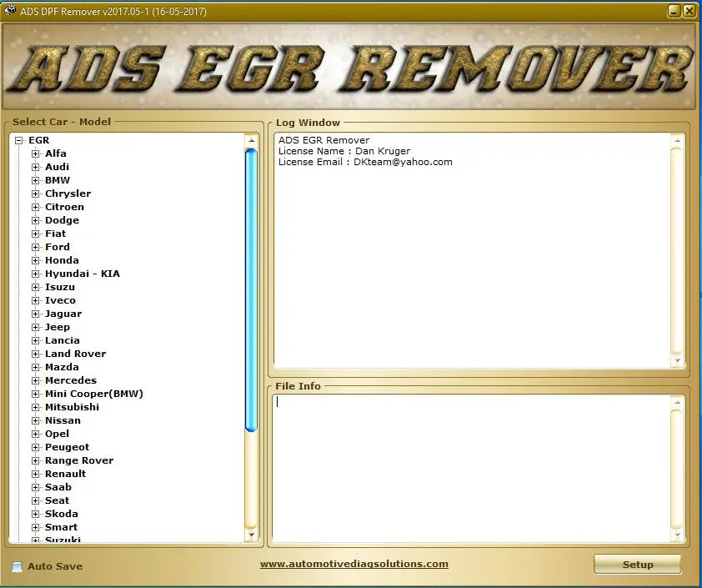Select Land Rover in the model list

(76, 353)
